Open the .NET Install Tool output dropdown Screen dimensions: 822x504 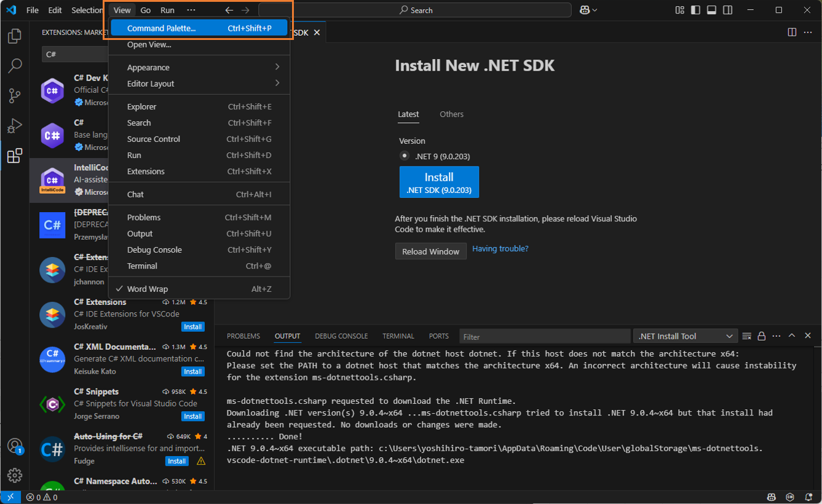point(685,336)
